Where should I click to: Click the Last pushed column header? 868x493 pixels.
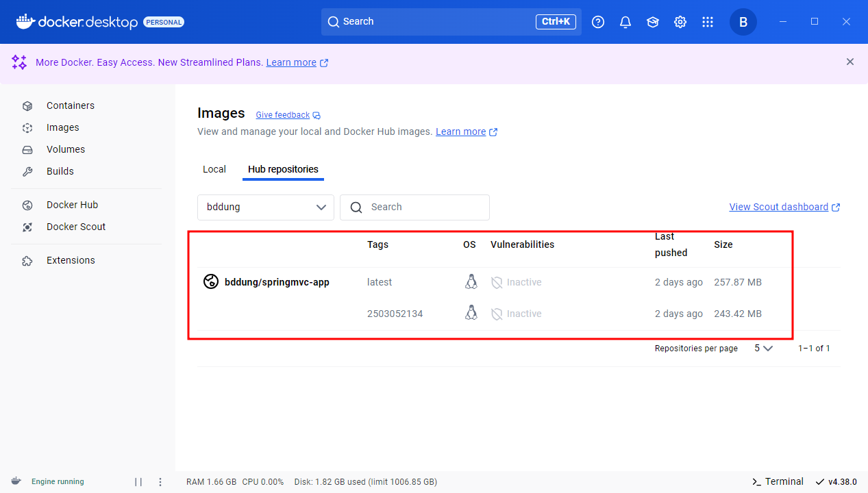click(671, 244)
